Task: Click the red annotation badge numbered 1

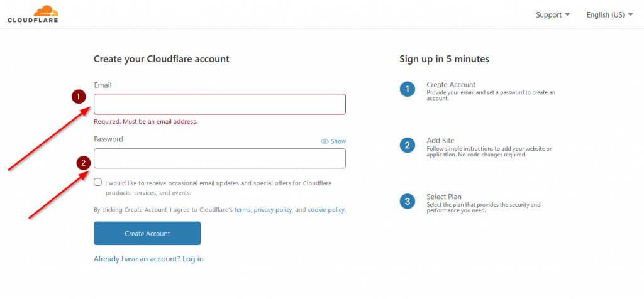Action: click(x=79, y=97)
